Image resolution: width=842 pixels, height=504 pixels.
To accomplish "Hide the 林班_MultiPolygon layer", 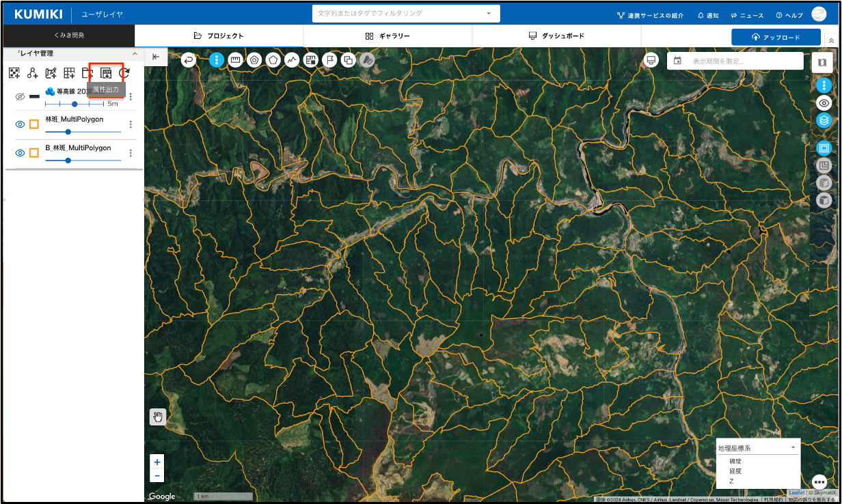I will click(x=20, y=124).
